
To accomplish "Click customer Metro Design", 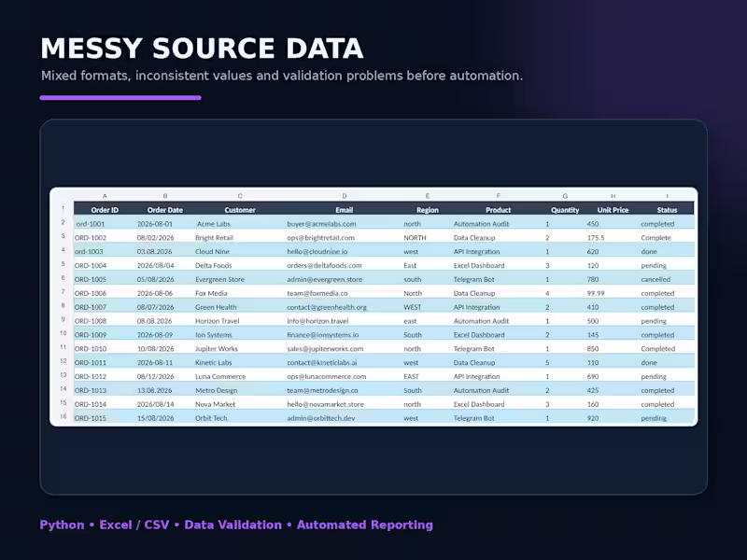I will (217, 390).
